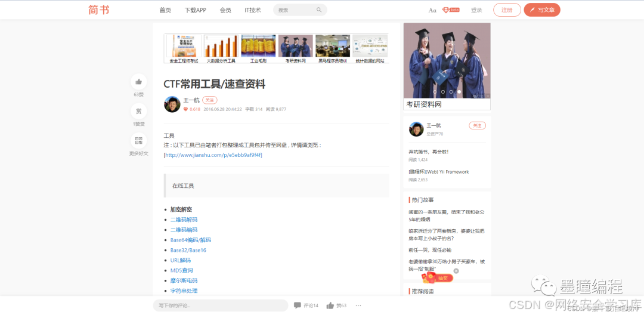This screenshot has width=644, height=315.
Task: Click the 抽奖 red envelope badge
Action: coord(438,278)
